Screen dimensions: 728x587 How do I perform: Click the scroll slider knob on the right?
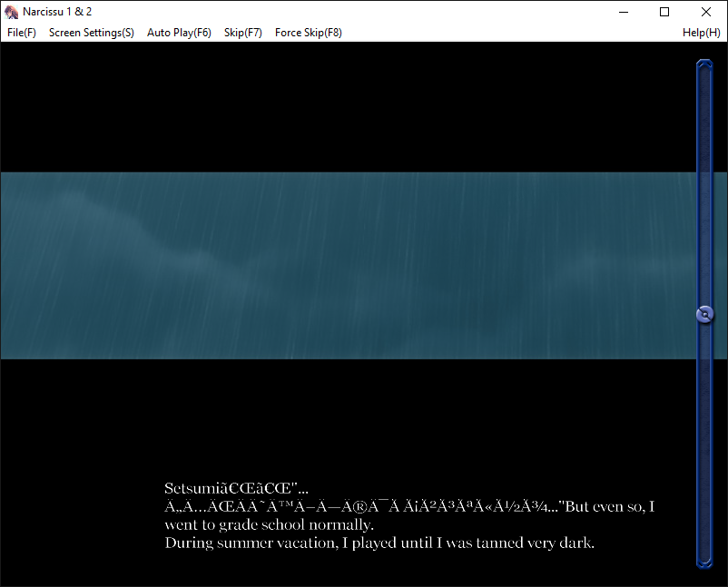(704, 314)
